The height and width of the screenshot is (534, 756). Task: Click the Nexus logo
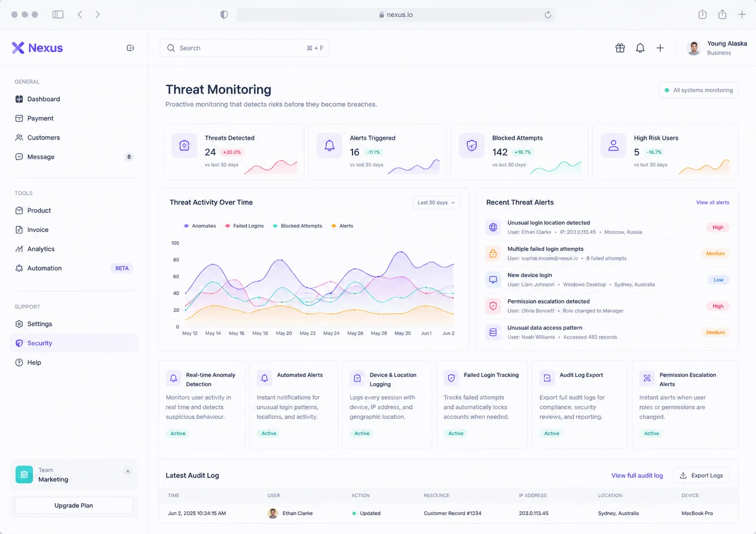37,48
